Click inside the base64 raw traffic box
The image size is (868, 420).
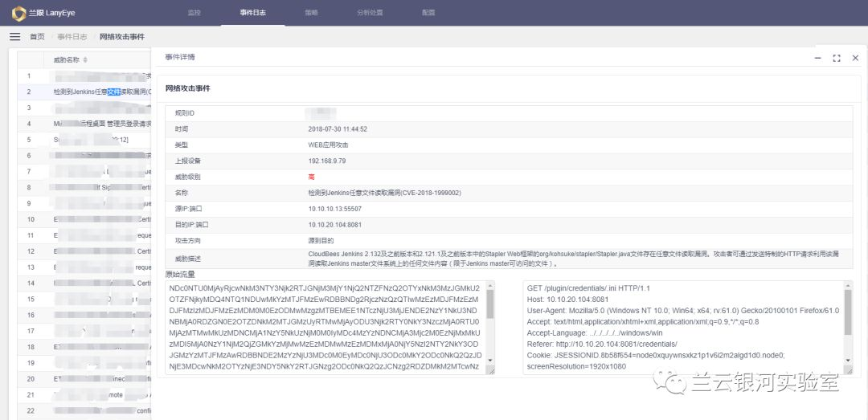[326, 328]
